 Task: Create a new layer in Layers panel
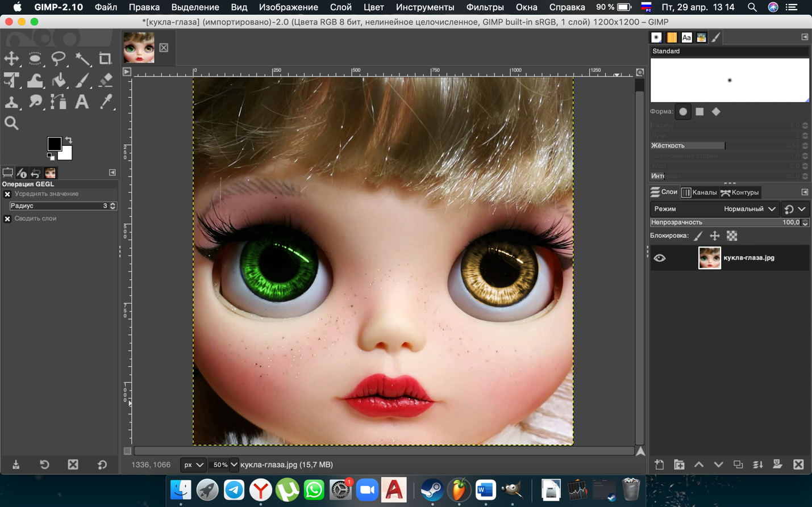pos(659,464)
